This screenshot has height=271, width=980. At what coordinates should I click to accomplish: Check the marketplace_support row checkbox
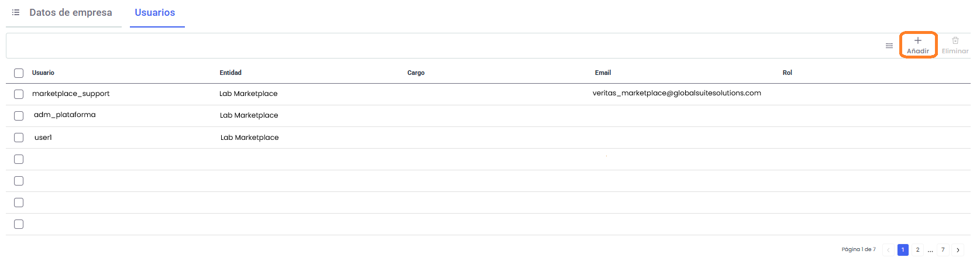point(19,94)
